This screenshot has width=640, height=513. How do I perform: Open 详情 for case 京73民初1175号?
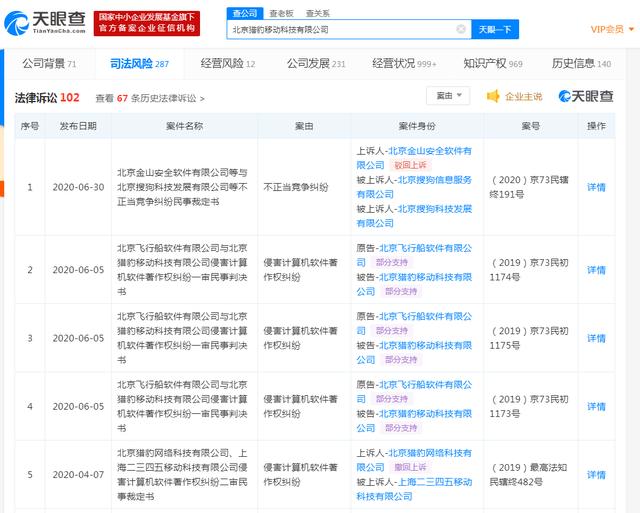[596, 338]
